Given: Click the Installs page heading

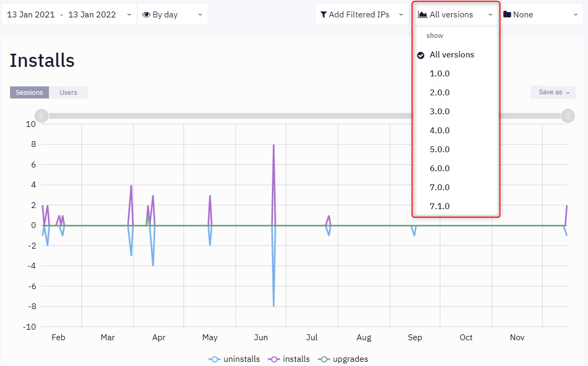Looking at the screenshot, I should (x=42, y=61).
